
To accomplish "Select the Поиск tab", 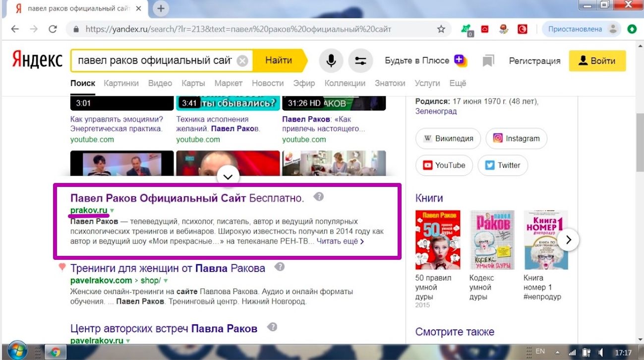I will pyautogui.click(x=83, y=83).
